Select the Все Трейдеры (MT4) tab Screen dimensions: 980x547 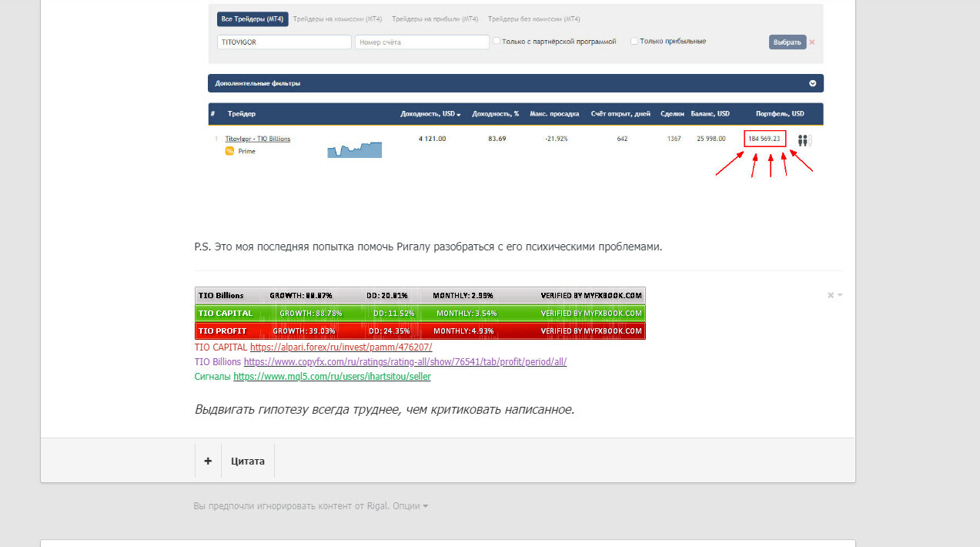click(x=253, y=18)
